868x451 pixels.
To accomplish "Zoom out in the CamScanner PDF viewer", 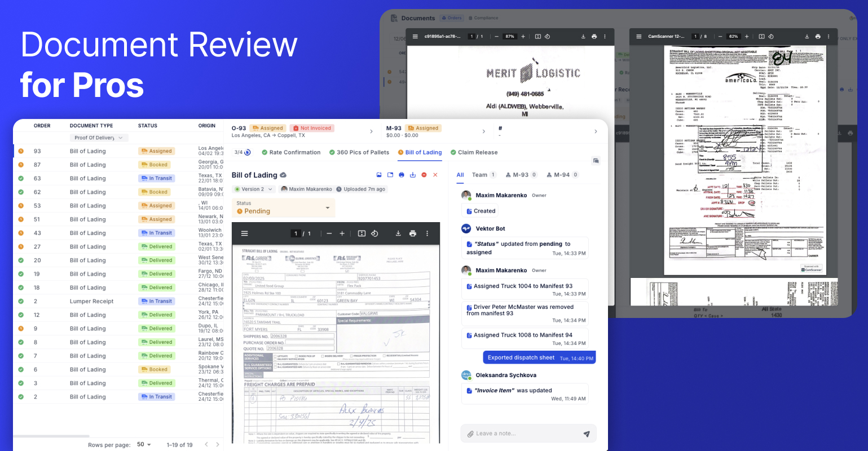I will (720, 37).
